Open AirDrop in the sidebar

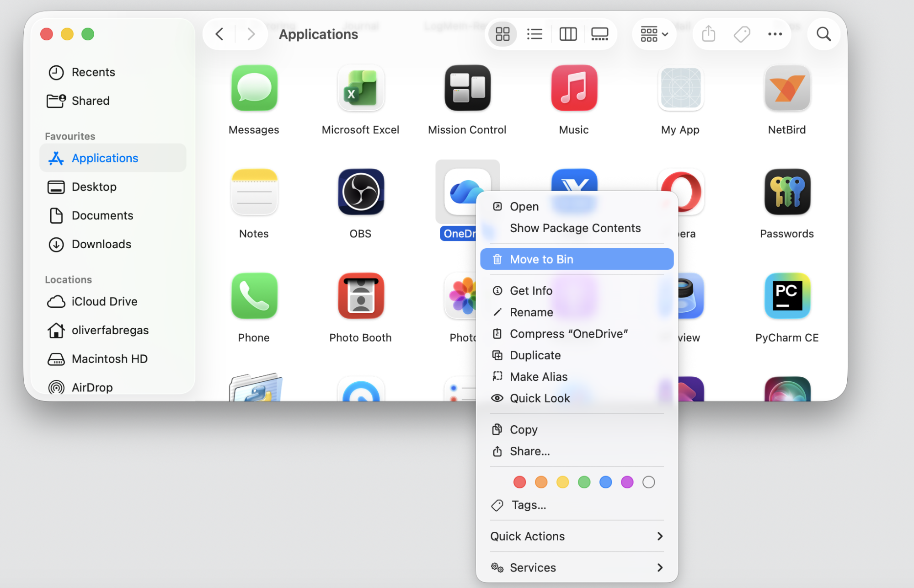pos(112,387)
